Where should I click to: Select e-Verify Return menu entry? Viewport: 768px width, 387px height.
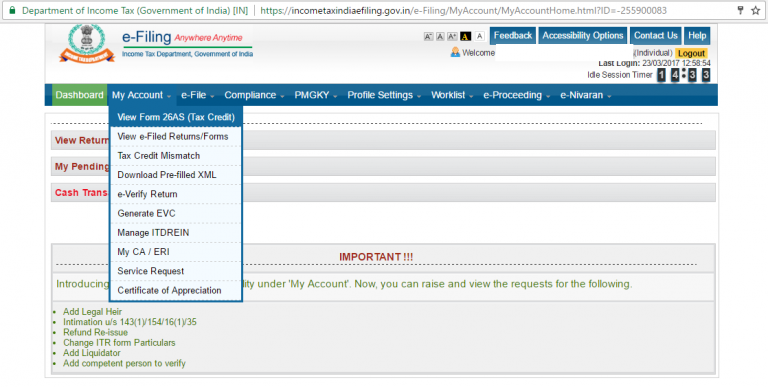coord(176,194)
